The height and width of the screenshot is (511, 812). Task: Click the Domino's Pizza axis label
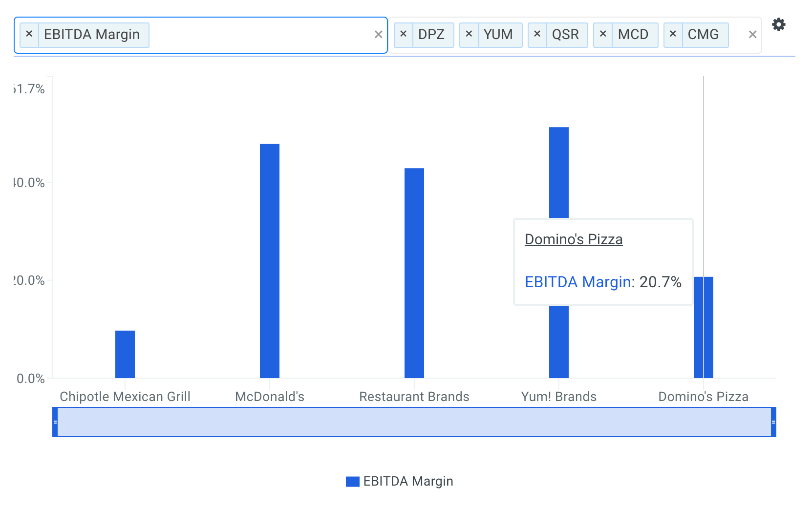coord(704,397)
